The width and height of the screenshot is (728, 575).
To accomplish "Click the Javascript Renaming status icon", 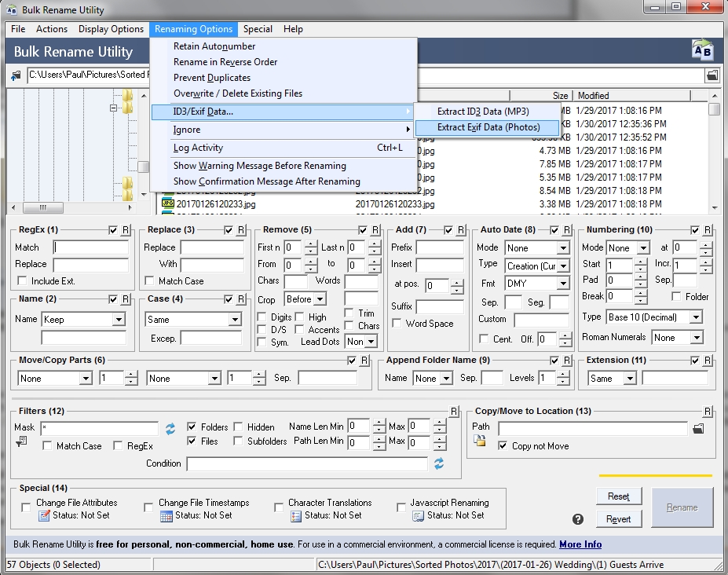I will (x=419, y=515).
